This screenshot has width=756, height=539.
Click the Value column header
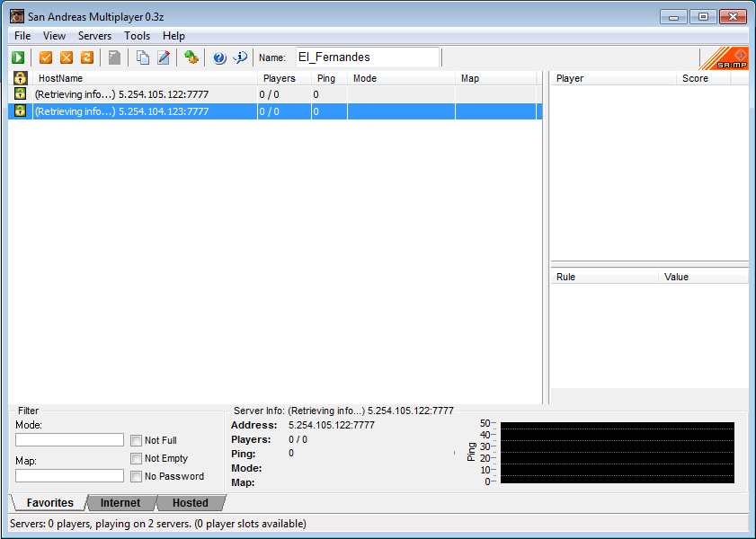click(704, 277)
